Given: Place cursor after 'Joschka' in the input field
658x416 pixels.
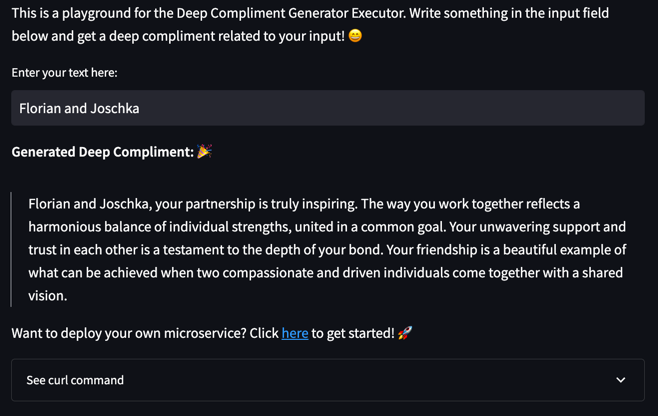Looking at the screenshot, I should tap(141, 108).
